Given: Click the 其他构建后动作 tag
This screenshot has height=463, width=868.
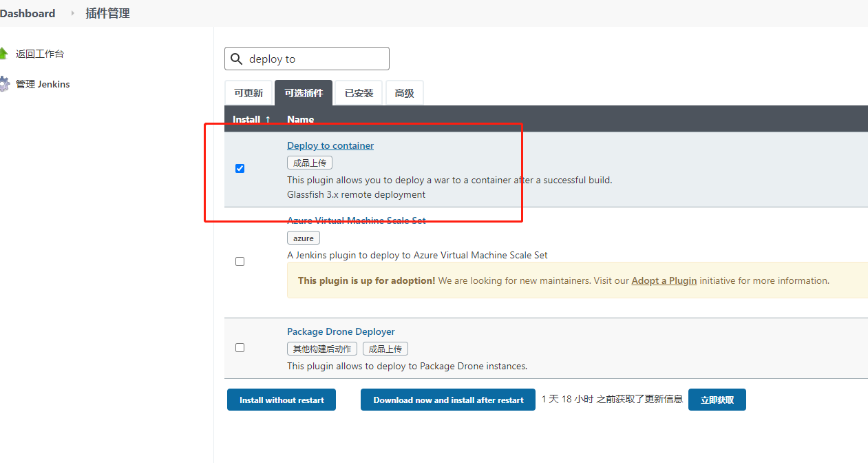Looking at the screenshot, I should pos(322,349).
